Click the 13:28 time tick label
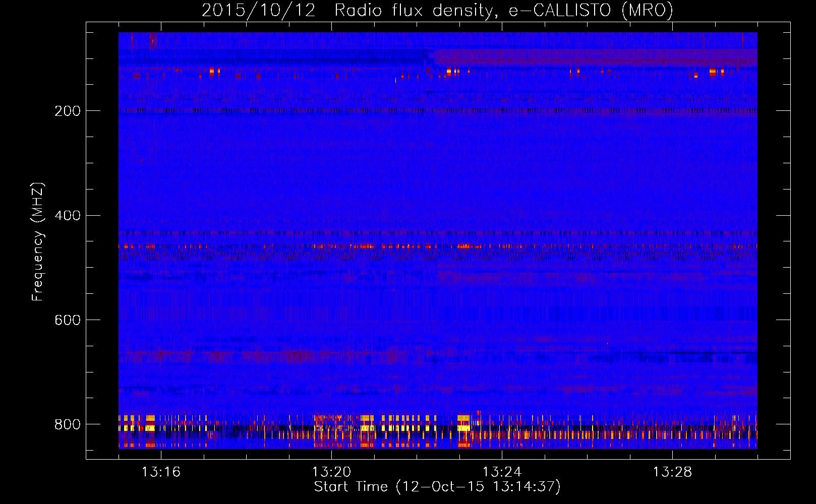Viewport: 816px width, 504px height. point(672,472)
